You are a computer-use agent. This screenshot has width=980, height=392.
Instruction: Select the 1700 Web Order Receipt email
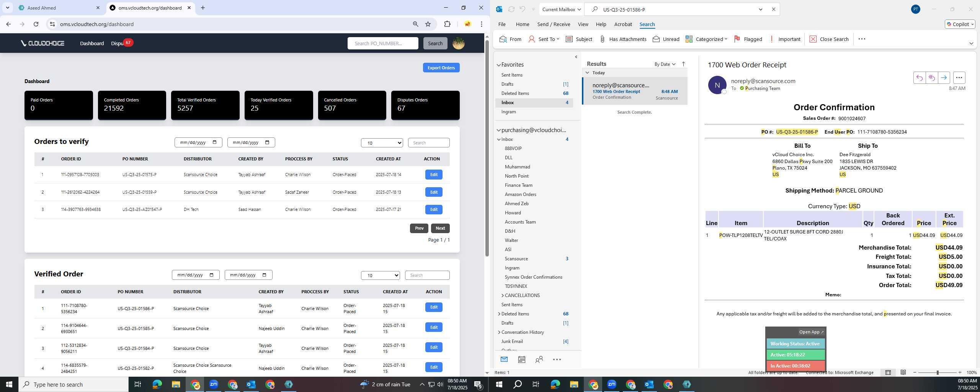coord(635,91)
